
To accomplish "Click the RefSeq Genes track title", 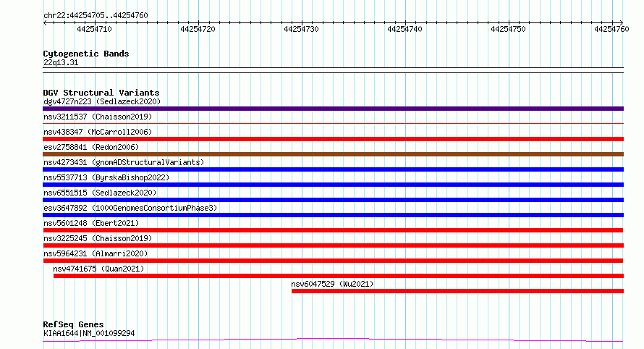I will click(73, 324).
